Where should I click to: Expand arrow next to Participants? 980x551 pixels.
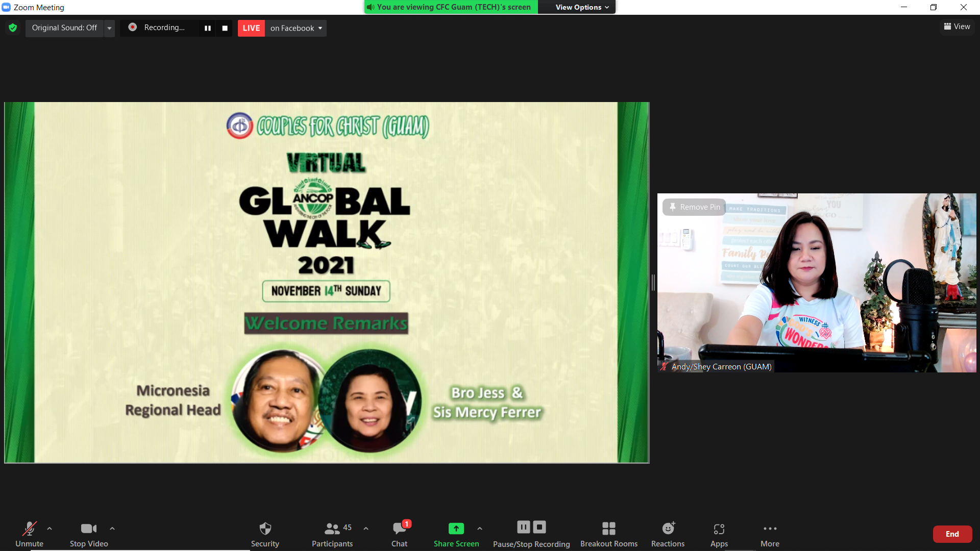pos(366,529)
